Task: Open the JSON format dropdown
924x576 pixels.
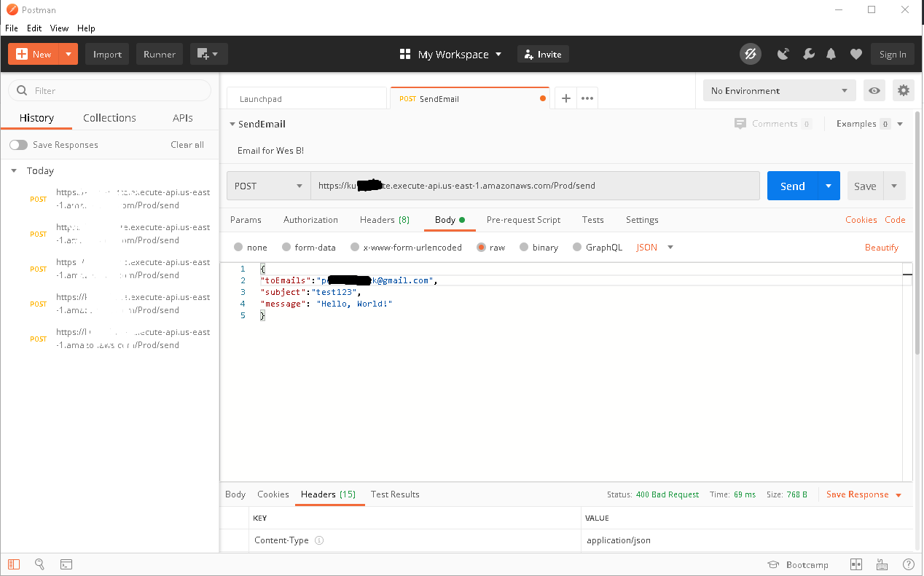Action: pyautogui.click(x=654, y=248)
